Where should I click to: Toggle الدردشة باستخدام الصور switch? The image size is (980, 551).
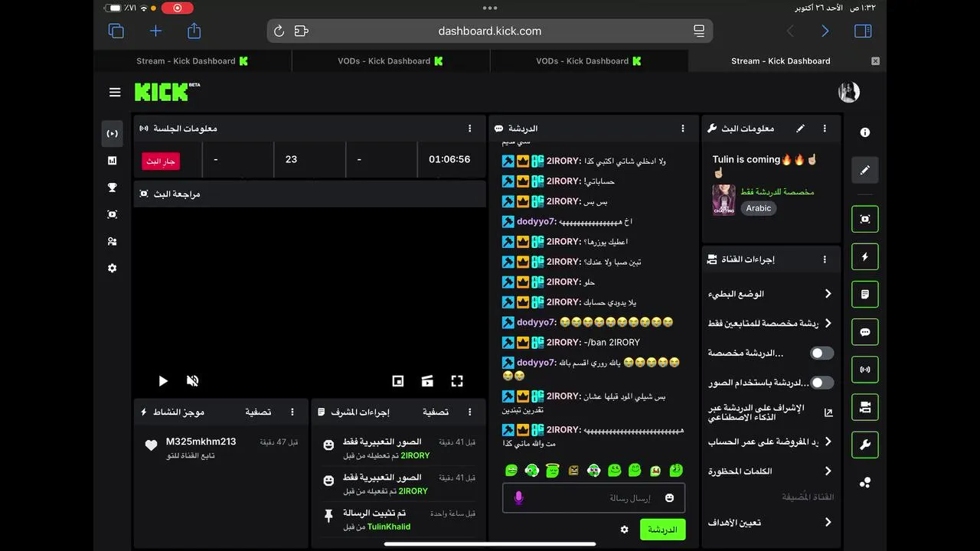coord(822,382)
